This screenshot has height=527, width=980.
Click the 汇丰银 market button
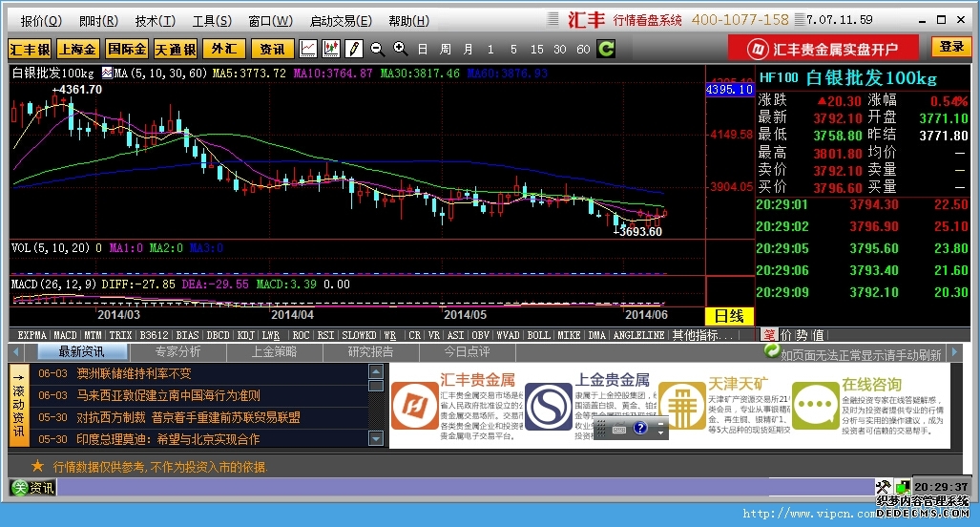tap(30, 49)
